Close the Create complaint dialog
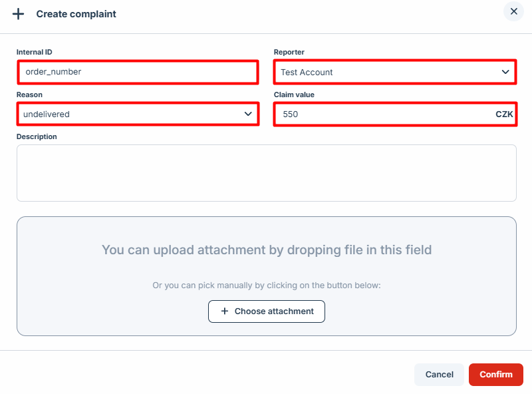Viewport: 532px width, 394px height. [x=513, y=11]
